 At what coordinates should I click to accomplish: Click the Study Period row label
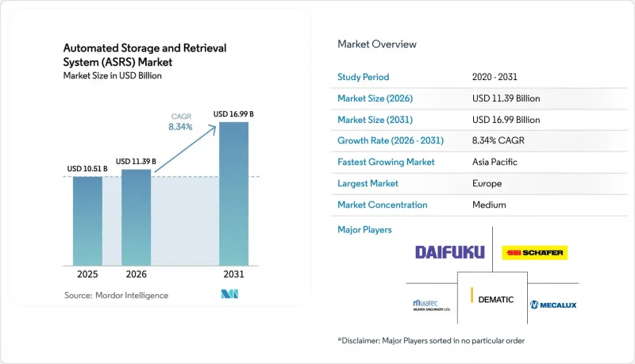[x=364, y=77]
